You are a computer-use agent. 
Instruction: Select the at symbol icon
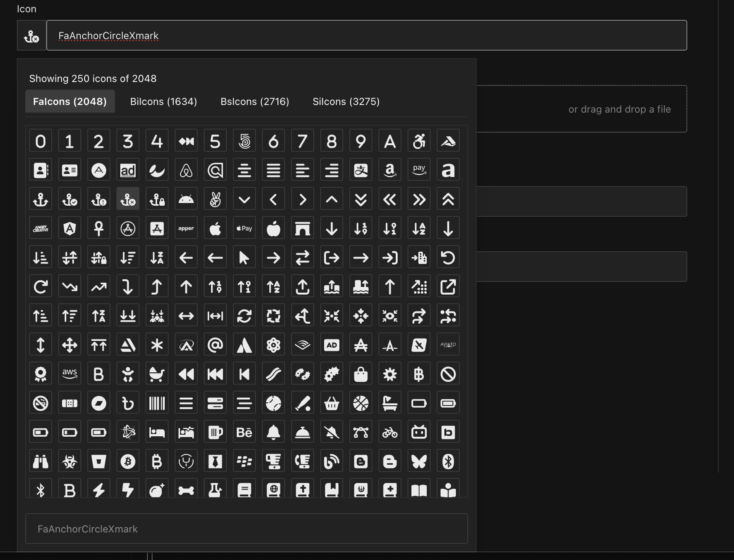pyautogui.click(x=215, y=344)
